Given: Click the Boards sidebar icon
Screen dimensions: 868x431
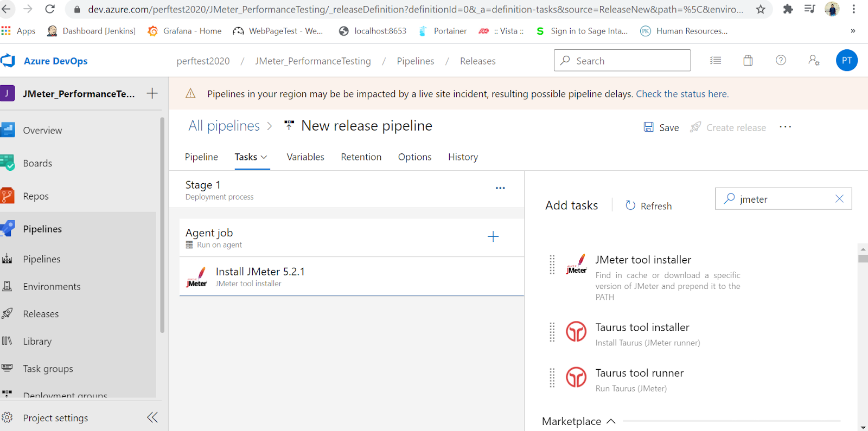Looking at the screenshot, I should tap(8, 163).
